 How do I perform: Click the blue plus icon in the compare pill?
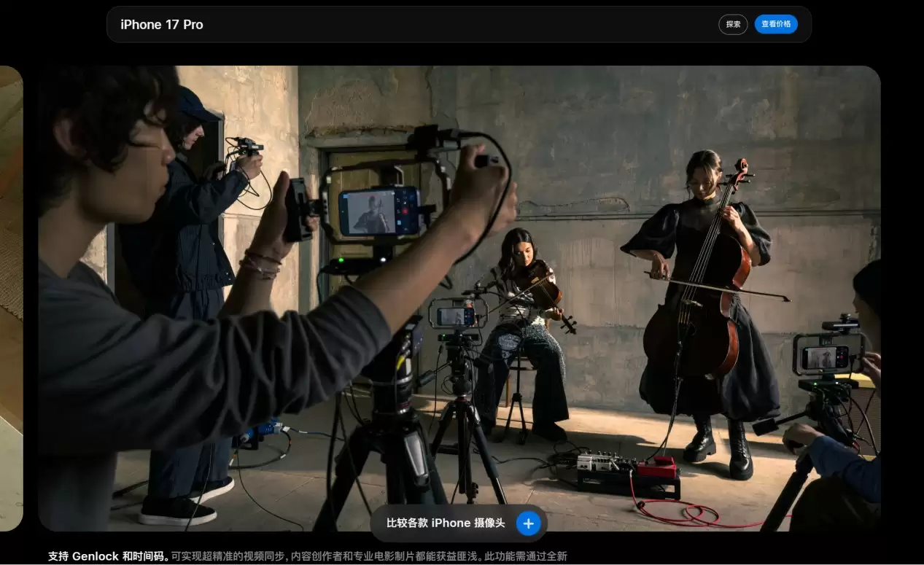528,523
